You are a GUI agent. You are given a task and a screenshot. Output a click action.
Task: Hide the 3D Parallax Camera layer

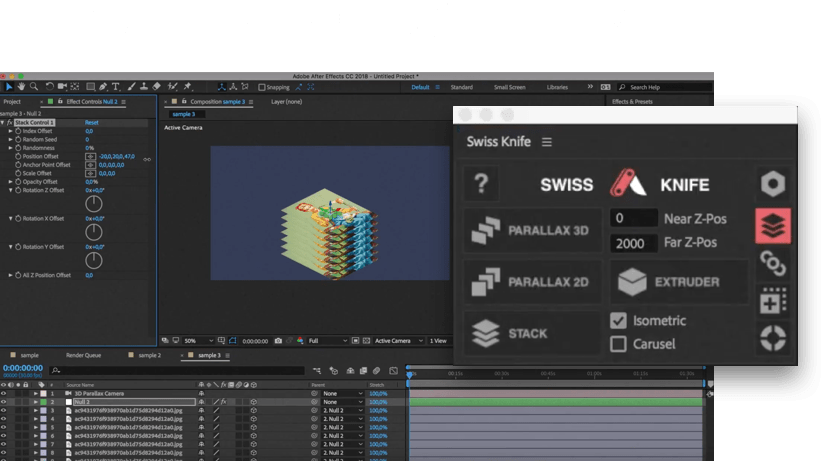pyautogui.click(x=4, y=393)
